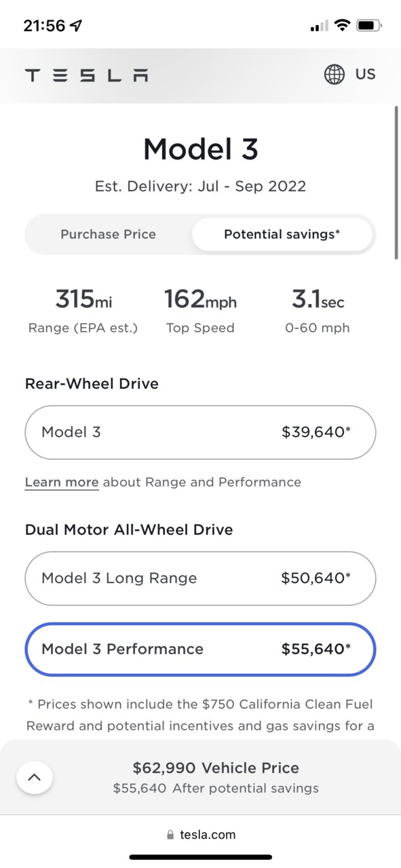Tap the lock icon beside tesla.com
Image resolution: width=401 pixels, height=868 pixels.
170,835
